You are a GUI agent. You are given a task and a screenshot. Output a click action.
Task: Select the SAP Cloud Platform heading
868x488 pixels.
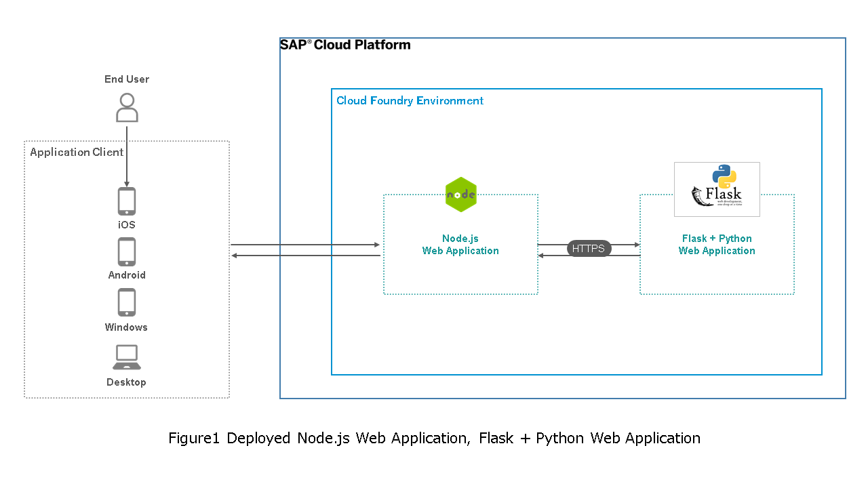coord(345,45)
